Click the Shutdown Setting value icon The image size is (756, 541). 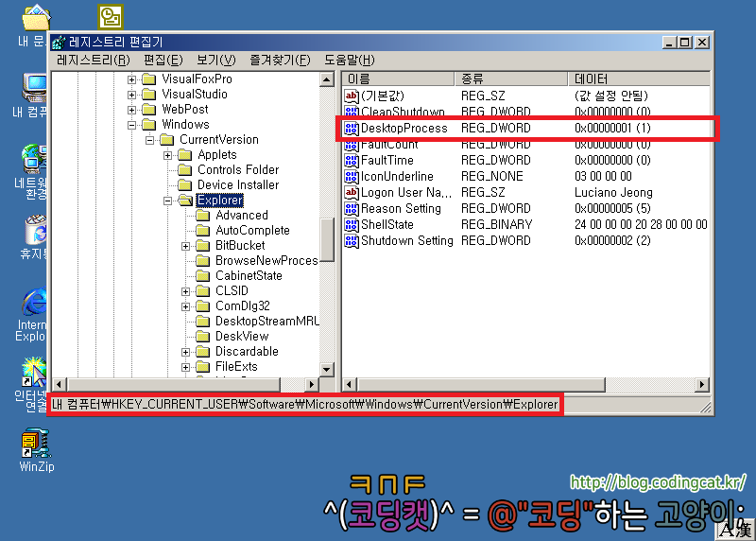(x=352, y=241)
